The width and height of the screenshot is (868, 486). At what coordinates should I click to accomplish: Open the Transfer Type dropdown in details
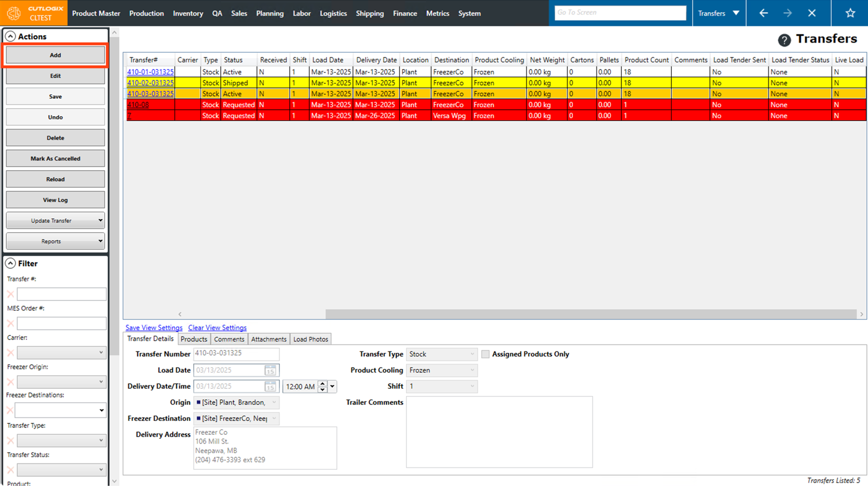click(441, 354)
